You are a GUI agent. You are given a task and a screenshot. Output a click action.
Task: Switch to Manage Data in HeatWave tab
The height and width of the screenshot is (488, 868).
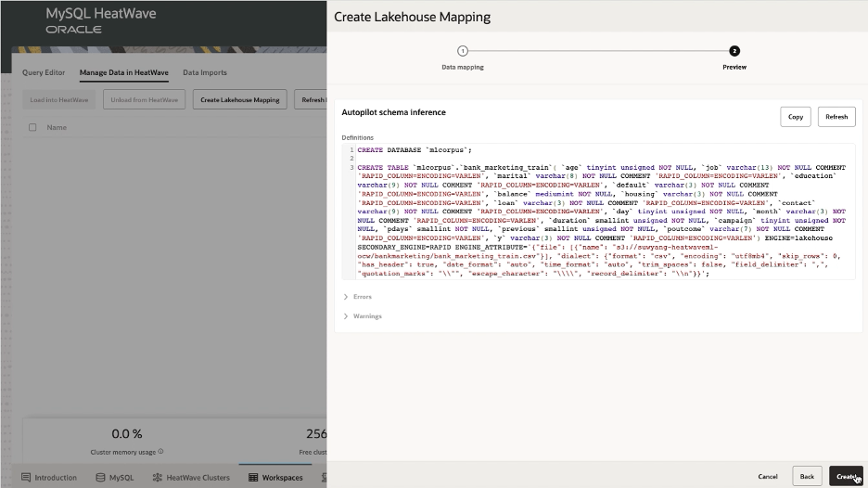pyautogui.click(x=124, y=72)
